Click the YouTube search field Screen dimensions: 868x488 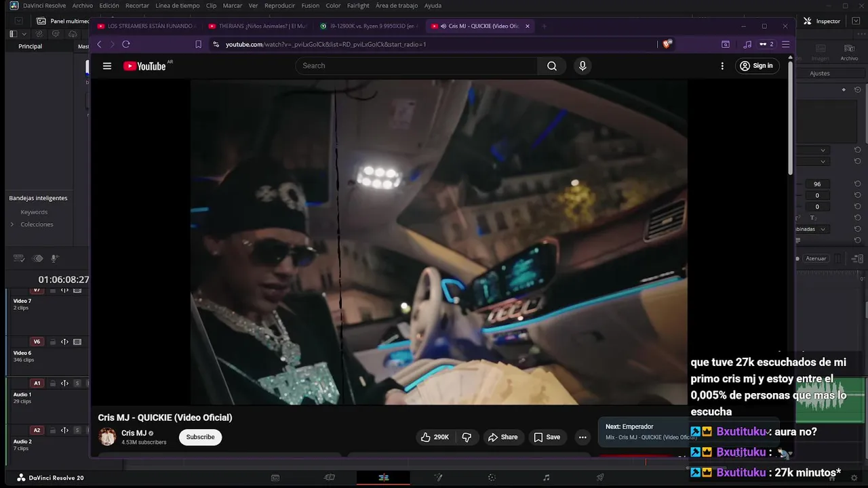coord(416,66)
